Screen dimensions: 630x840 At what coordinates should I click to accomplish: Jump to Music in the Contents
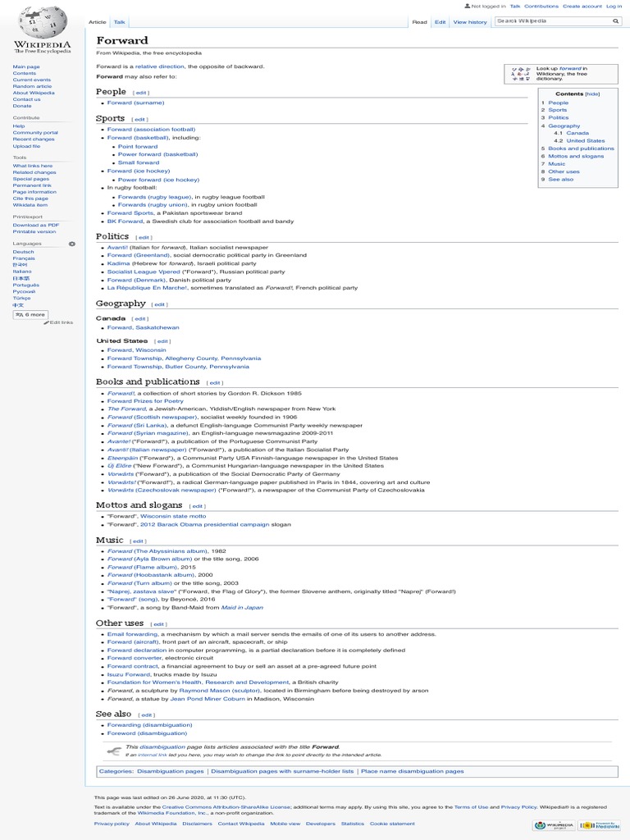point(557,164)
